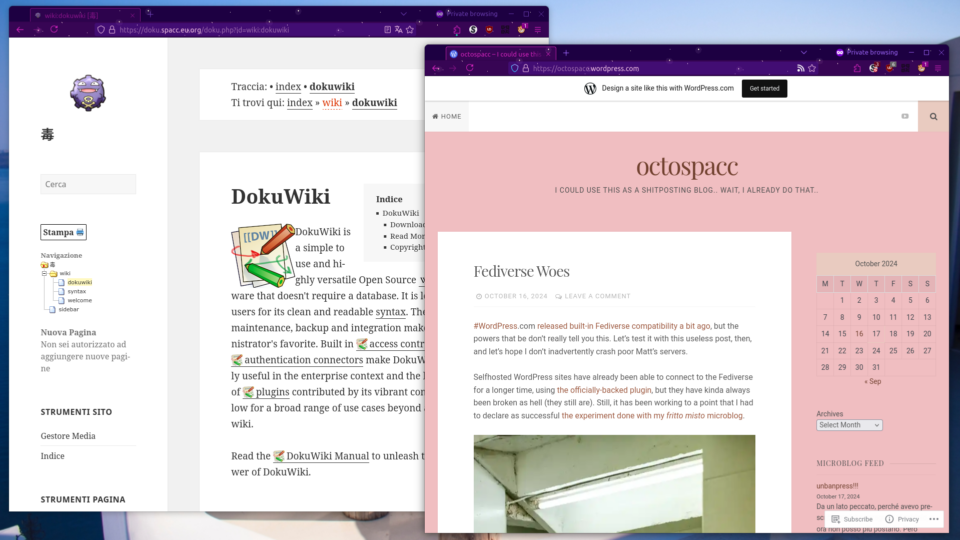The image size is (960, 540).
Task: Click the WordPress logo in the top banner
Action: [x=590, y=88]
